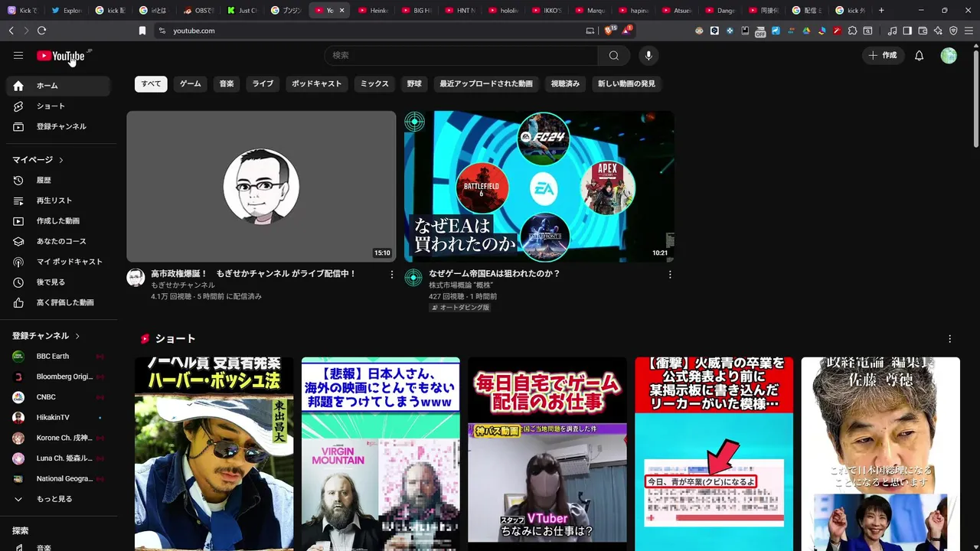Toggle browser sidebar panel icon
This screenshot has height=551, width=980.
click(907, 31)
